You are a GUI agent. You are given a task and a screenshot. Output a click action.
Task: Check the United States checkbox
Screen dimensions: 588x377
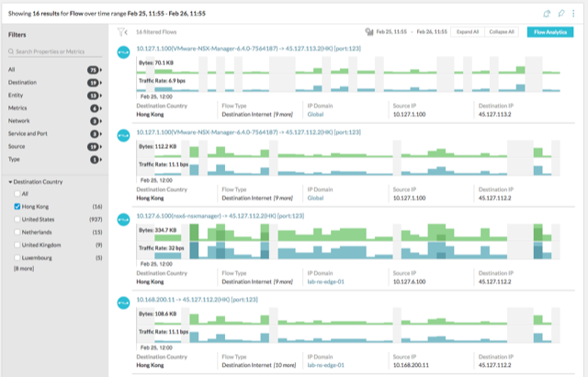17,219
